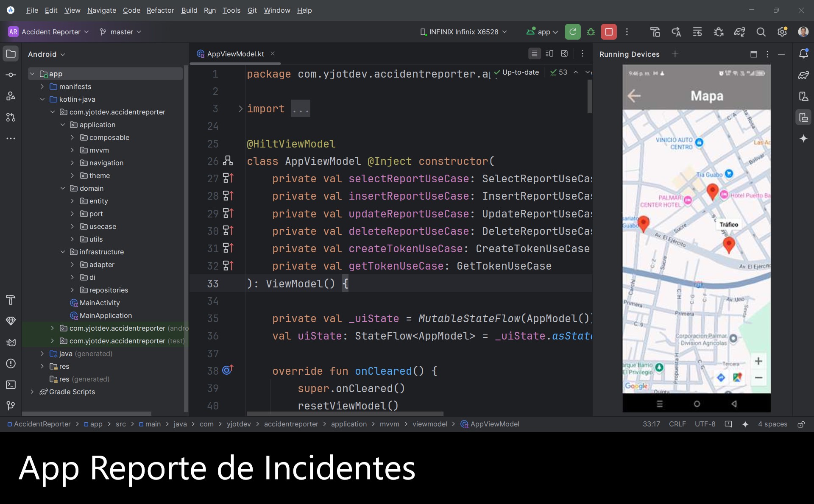The width and height of the screenshot is (814, 504).
Task: Open the Commit tool window
Action: (11, 75)
